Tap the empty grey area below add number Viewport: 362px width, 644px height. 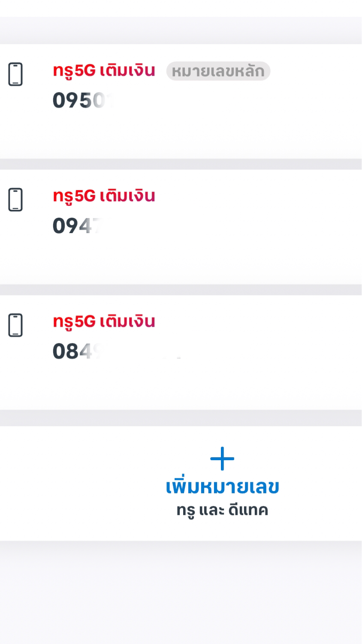(181, 592)
